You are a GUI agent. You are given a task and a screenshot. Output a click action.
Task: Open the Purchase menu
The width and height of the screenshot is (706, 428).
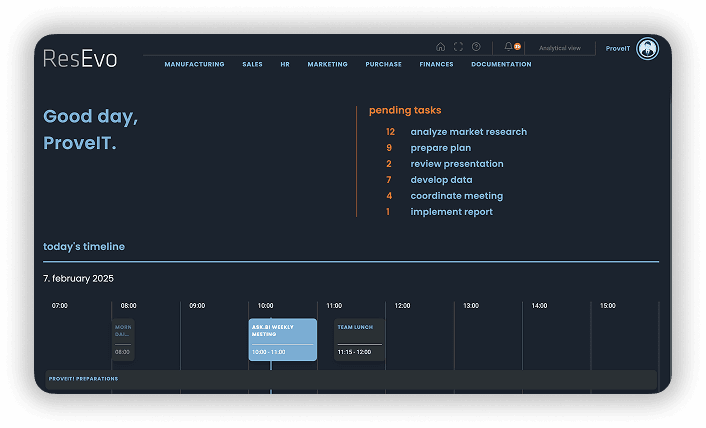point(383,64)
